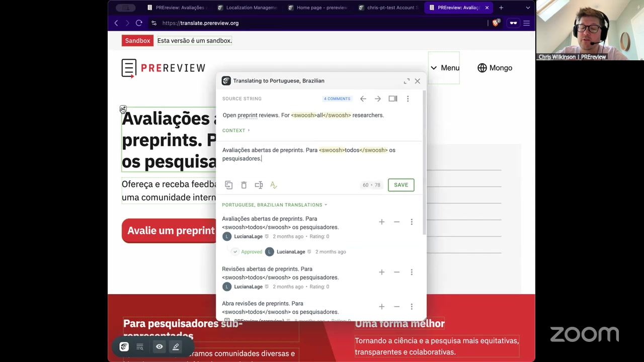Image resolution: width=644 pixels, height=362 pixels.
Task: Toggle the highlighter edit mode in toolbar
Action: coord(176,347)
